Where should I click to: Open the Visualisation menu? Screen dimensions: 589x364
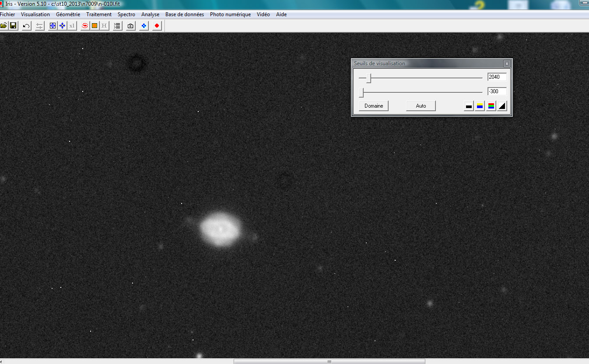(x=35, y=14)
